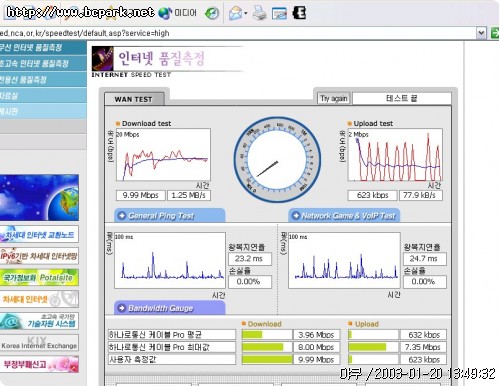Open the 차세대 인터넷 bicycle banner
This screenshot has height=386, width=500.
pyautogui.click(x=39, y=299)
